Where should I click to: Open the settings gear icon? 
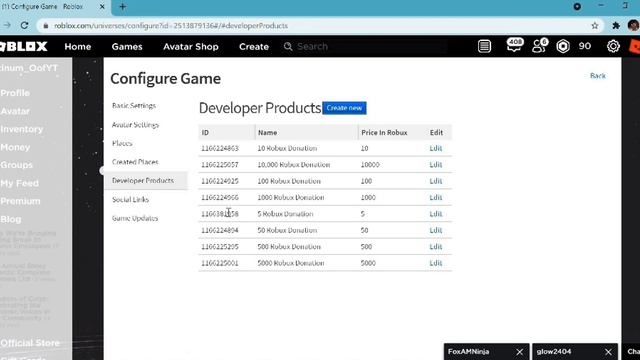pos(613,46)
